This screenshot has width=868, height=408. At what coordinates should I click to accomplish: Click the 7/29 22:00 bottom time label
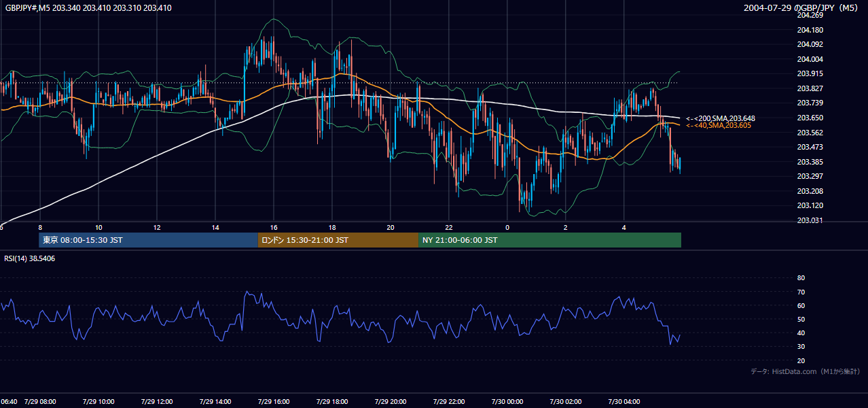(449, 401)
